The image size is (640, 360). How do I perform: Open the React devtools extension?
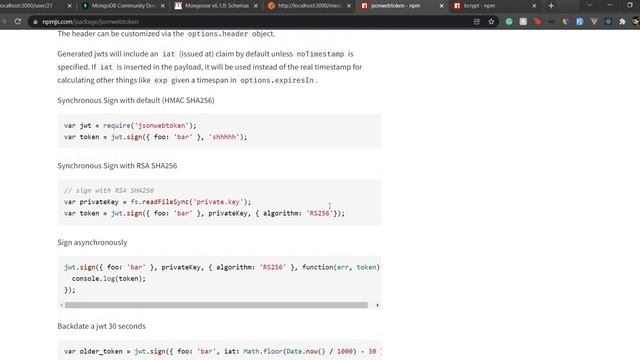point(608,22)
